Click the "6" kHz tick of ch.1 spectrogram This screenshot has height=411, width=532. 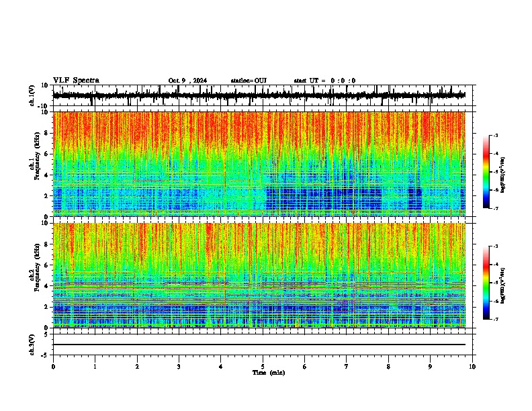[47, 154]
